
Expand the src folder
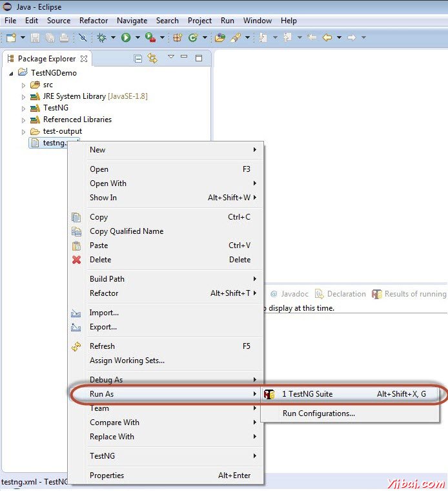tap(23, 85)
